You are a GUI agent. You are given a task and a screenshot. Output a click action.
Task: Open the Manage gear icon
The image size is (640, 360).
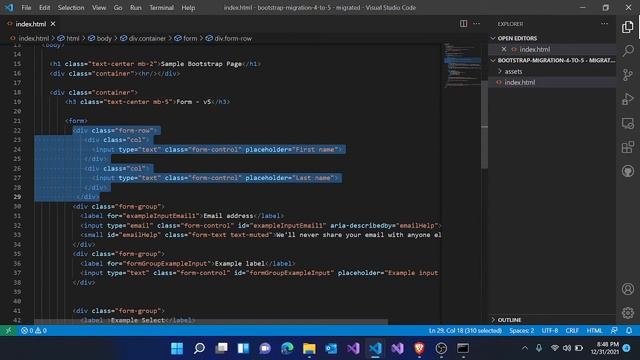pyautogui.click(x=628, y=313)
